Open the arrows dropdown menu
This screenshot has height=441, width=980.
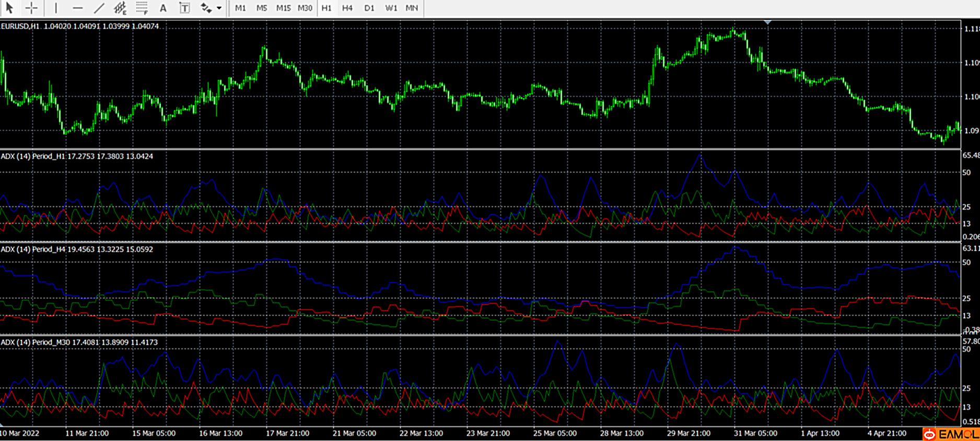pyautogui.click(x=219, y=8)
